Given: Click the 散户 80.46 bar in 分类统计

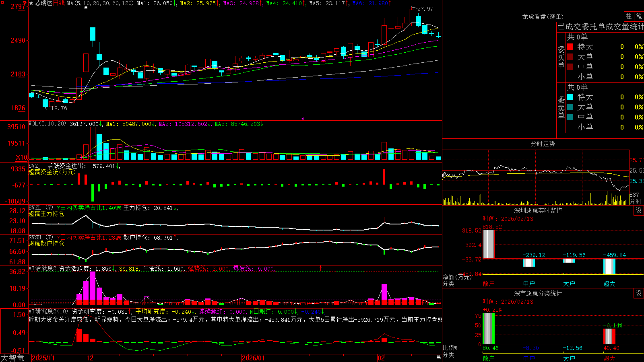Looking at the screenshot, I should (488, 329).
